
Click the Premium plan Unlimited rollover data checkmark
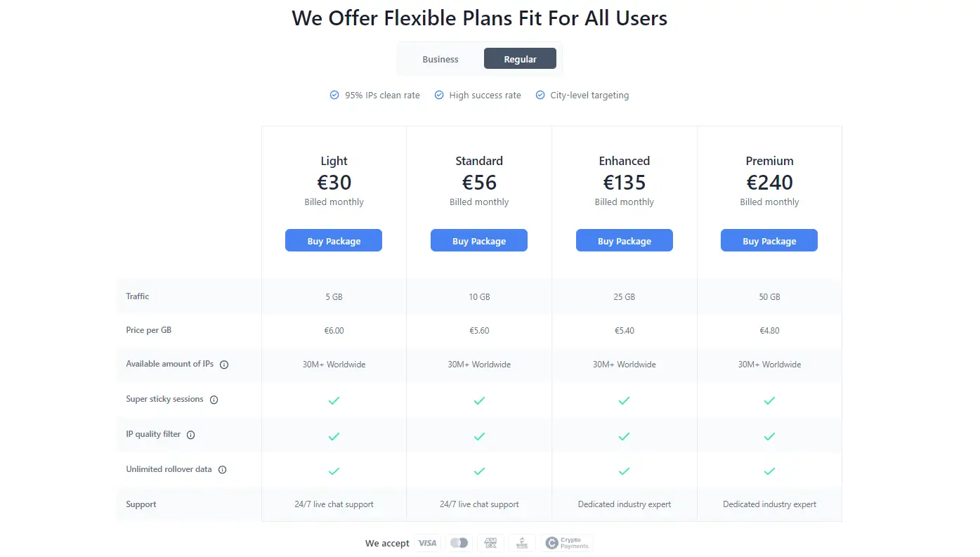coord(769,471)
